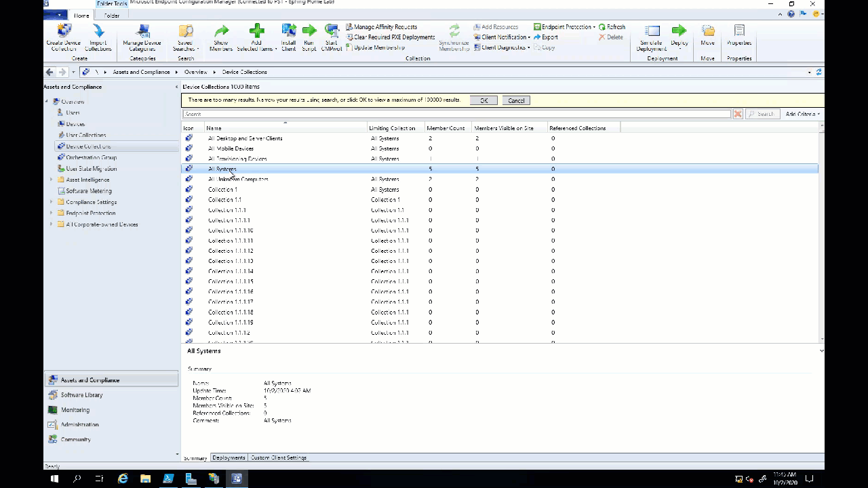
Task: Click Overview in the breadcrumb path
Action: pos(196,72)
